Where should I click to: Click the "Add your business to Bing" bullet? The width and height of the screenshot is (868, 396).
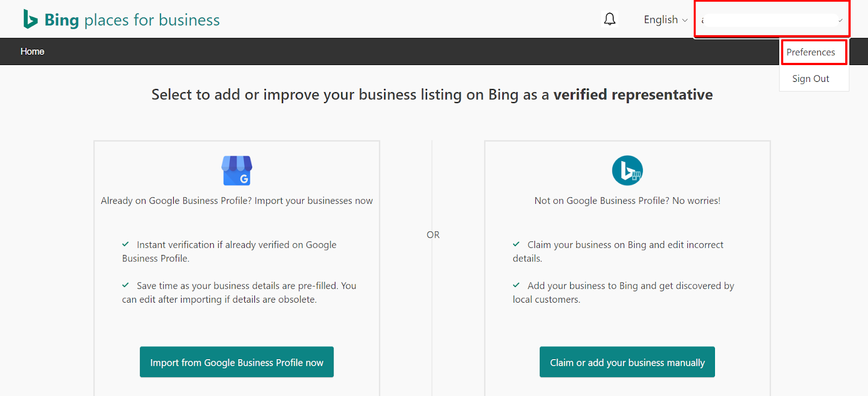(623, 292)
